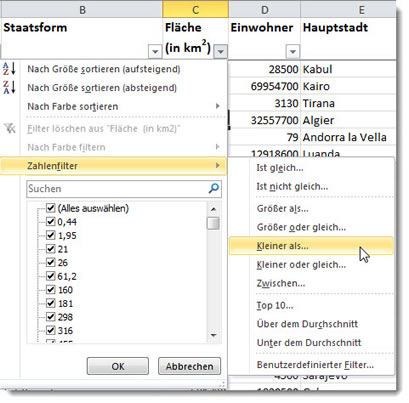Click the clear filter funnel icon

pyautogui.click(x=10, y=128)
